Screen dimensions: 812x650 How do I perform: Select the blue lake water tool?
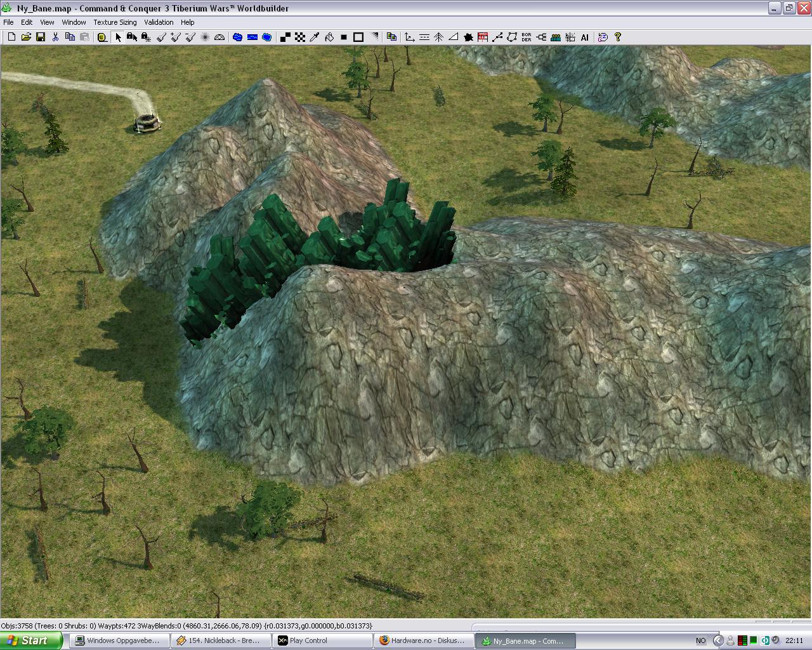point(238,37)
